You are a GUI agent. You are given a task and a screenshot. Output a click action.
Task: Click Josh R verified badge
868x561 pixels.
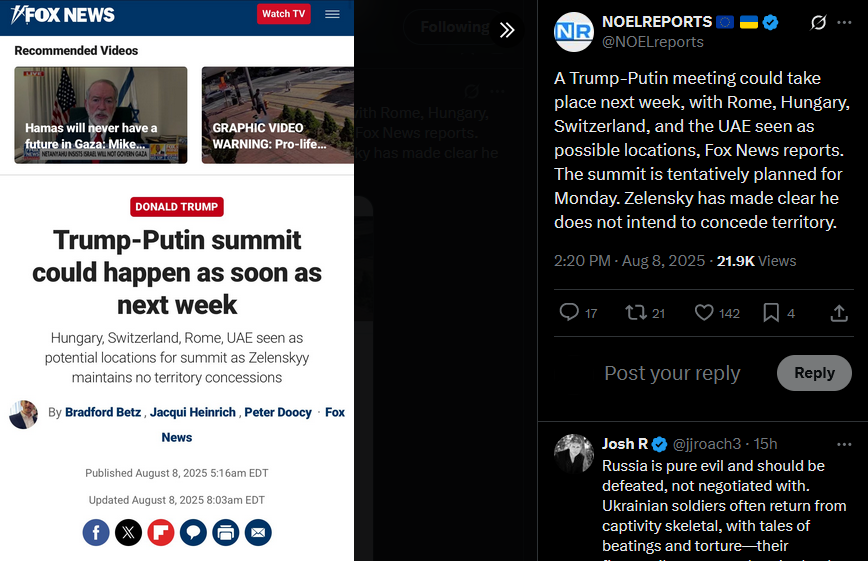click(659, 444)
